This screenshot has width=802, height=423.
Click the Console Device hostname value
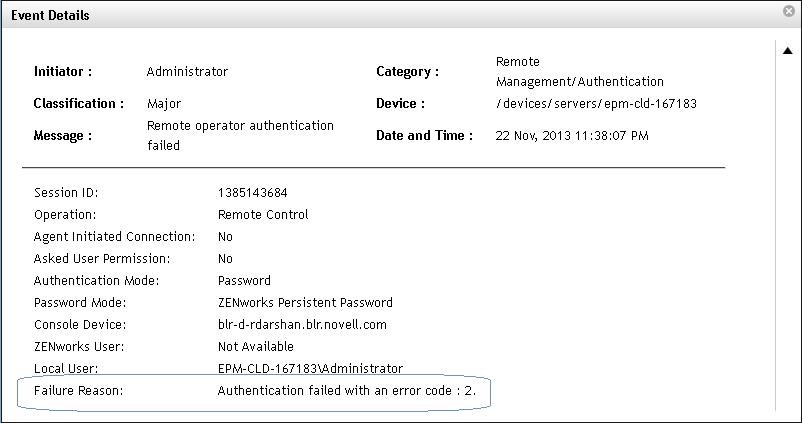[302, 325]
